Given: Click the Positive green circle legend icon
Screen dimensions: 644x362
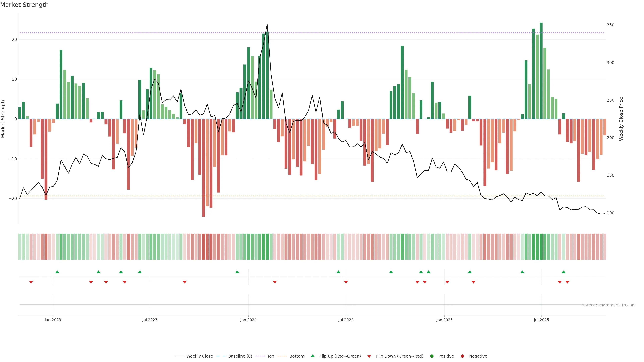Looking at the screenshot, I should [x=432, y=356].
